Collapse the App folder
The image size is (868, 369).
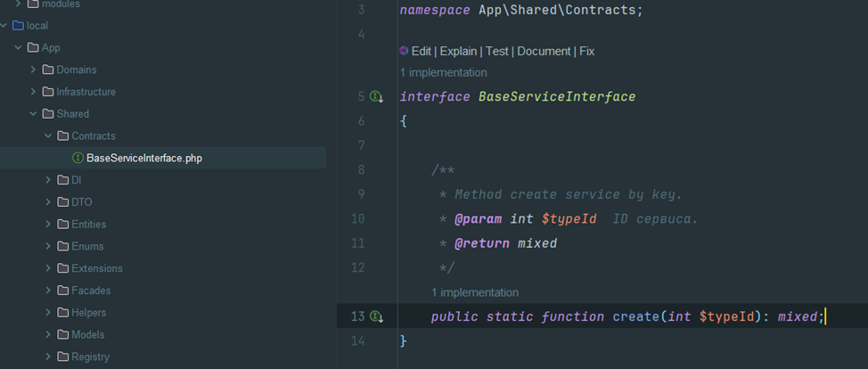pos(18,47)
